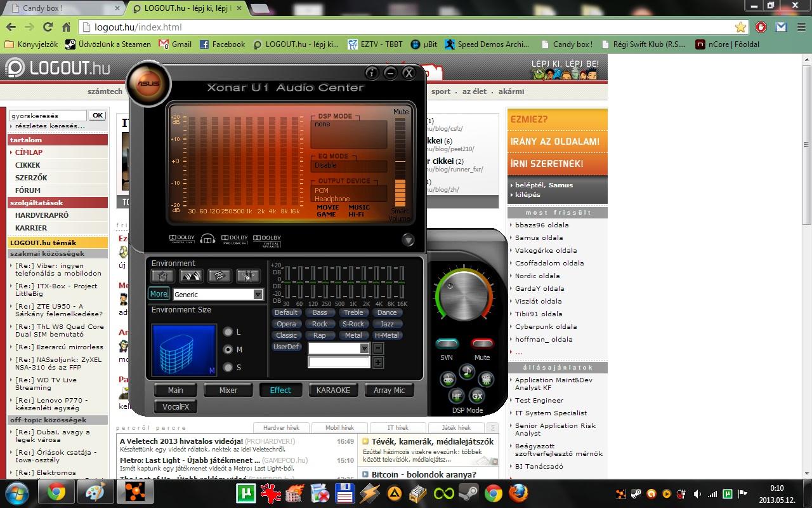
Task: Click the Chrome home button
Action: coord(66,27)
